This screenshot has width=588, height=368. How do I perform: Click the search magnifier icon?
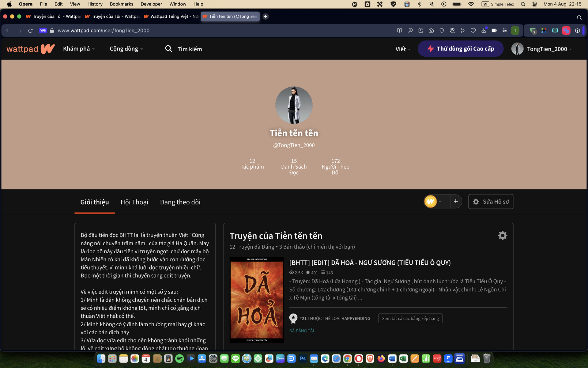[168, 49]
